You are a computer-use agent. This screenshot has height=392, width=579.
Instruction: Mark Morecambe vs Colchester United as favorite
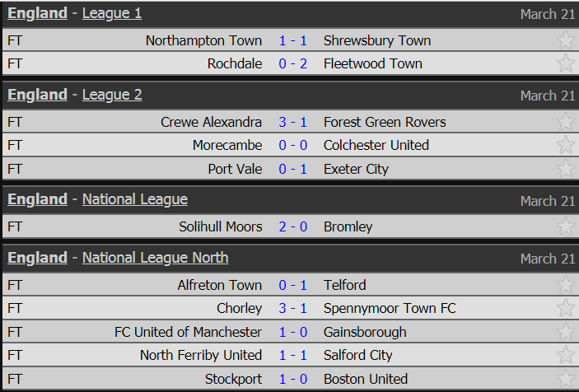[x=566, y=145]
